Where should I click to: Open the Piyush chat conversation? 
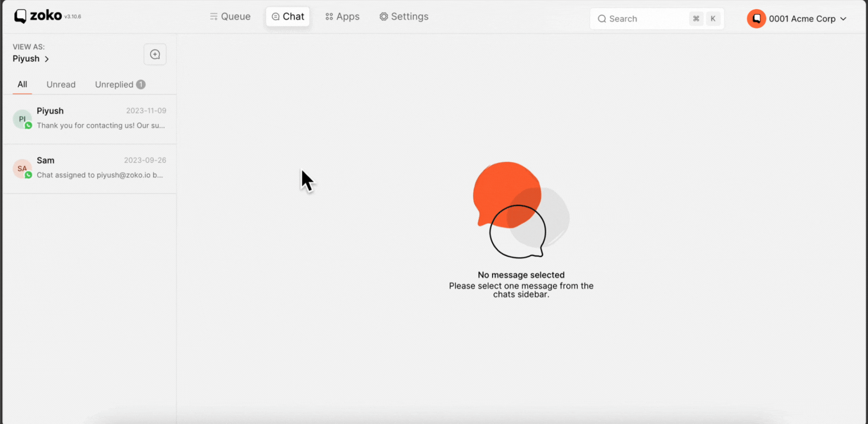[x=90, y=119]
